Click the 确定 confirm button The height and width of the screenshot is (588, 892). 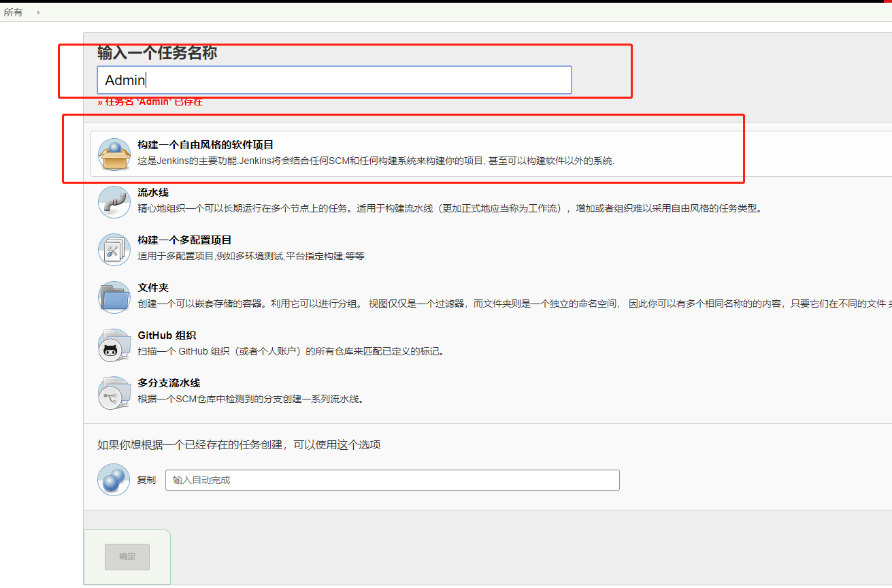(127, 557)
